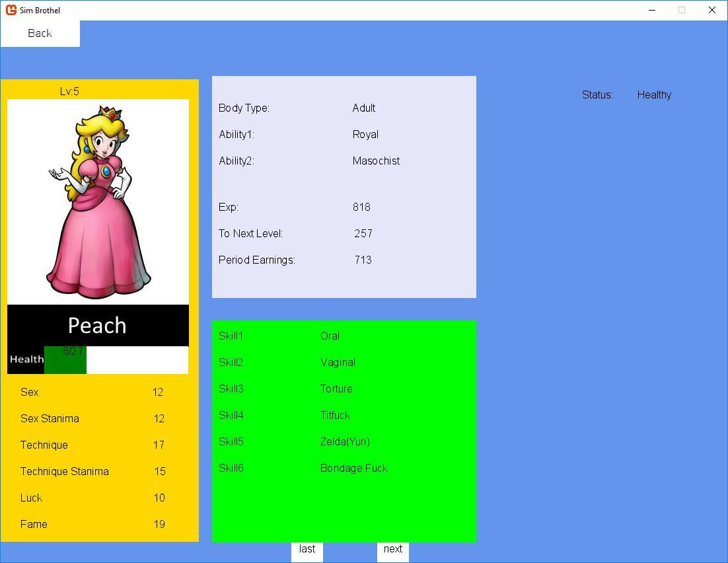
Task: Click the Luck value 10
Action: click(159, 498)
